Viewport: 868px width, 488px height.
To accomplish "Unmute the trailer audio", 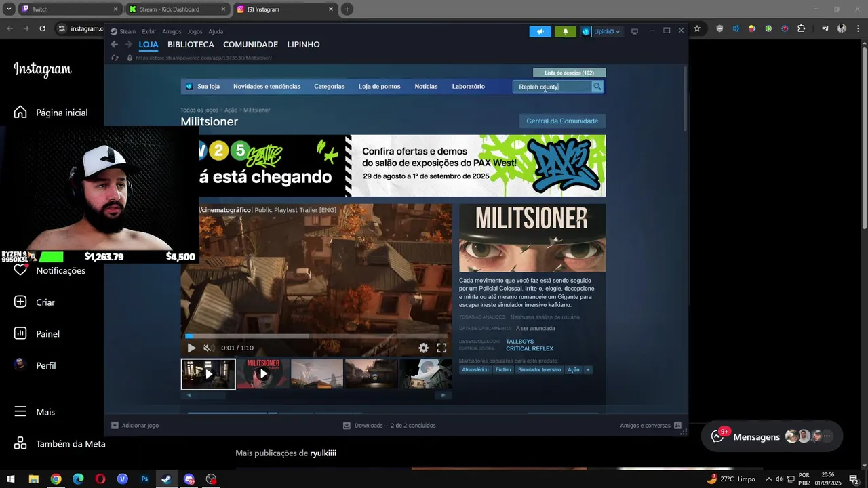I will 208,348.
